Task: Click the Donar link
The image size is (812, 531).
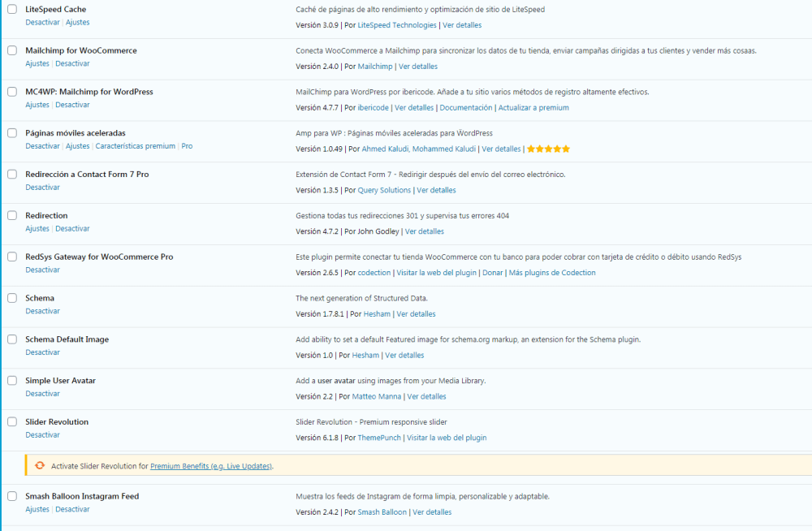Action: (x=493, y=273)
